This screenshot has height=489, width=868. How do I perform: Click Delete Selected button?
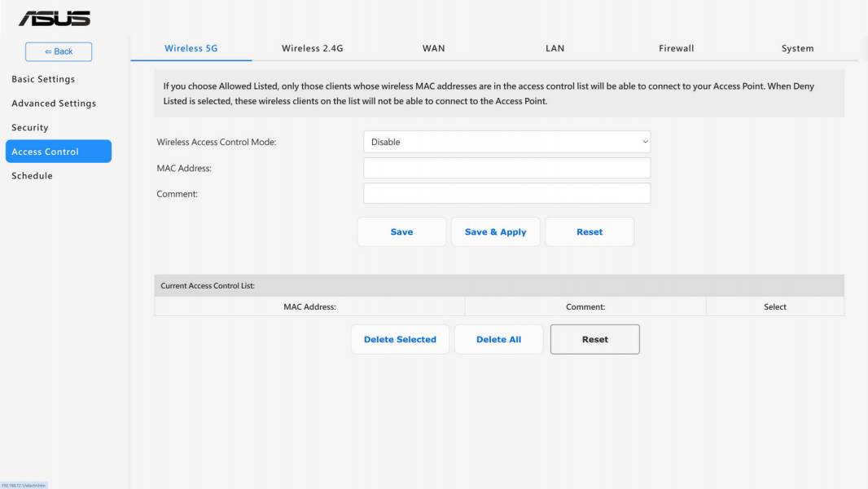point(400,340)
